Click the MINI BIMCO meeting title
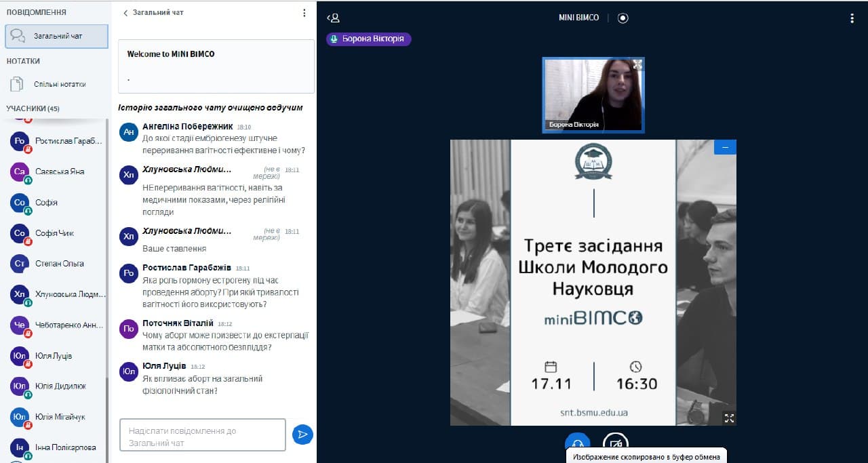Screen dimensions: 868x463 [579, 18]
